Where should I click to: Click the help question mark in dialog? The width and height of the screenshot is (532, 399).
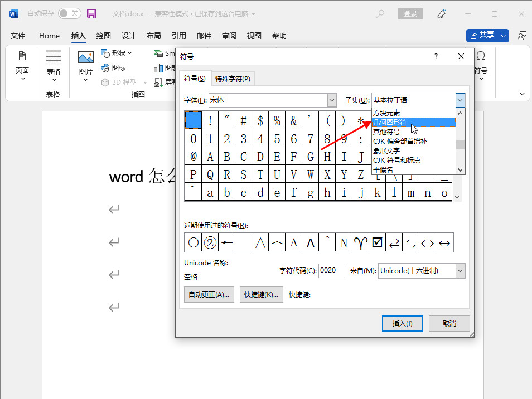[436, 56]
